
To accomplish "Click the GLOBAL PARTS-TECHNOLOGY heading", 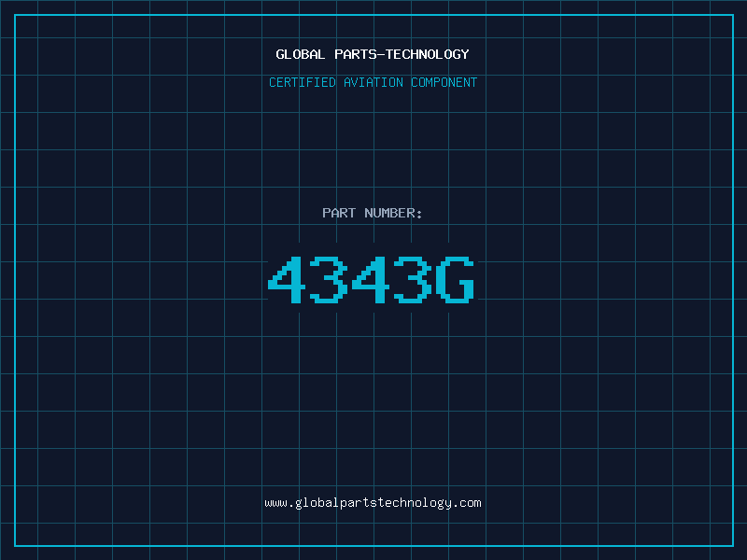I will coord(373,54).
